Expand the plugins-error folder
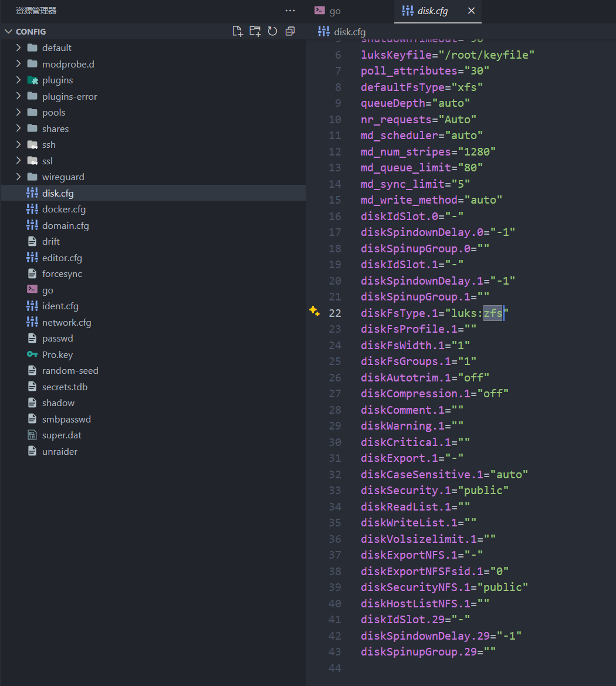Viewport: 616px width, 686px height. (18, 96)
